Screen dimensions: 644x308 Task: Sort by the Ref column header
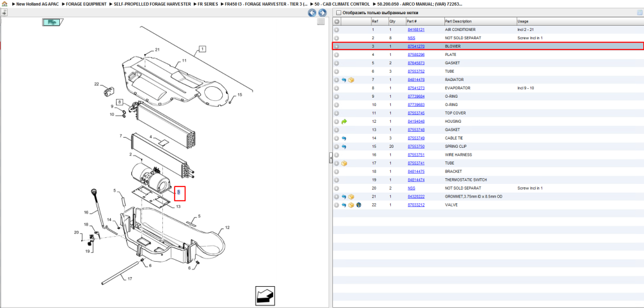coord(375,21)
